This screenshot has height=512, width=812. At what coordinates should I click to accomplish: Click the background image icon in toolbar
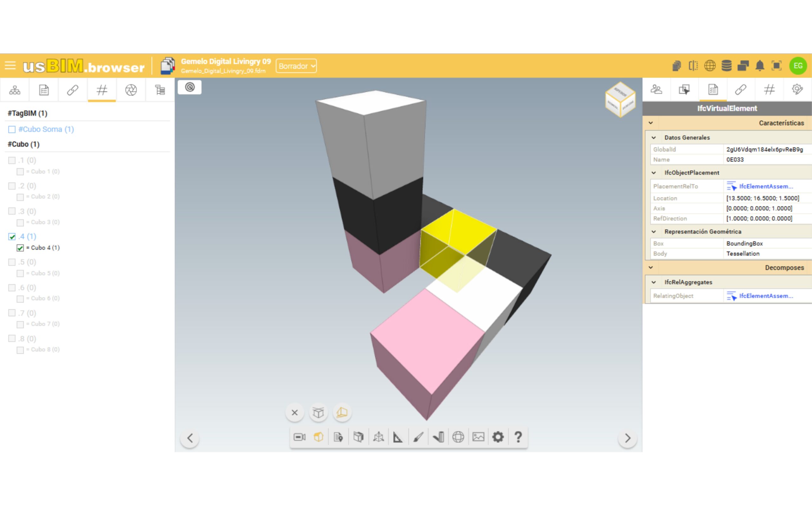(478, 437)
